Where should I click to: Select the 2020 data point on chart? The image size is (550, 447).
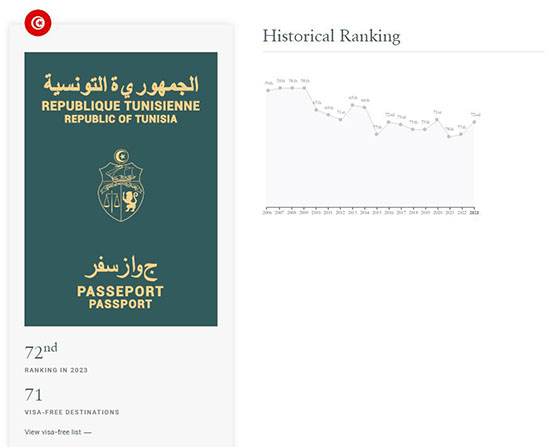tap(437, 120)
